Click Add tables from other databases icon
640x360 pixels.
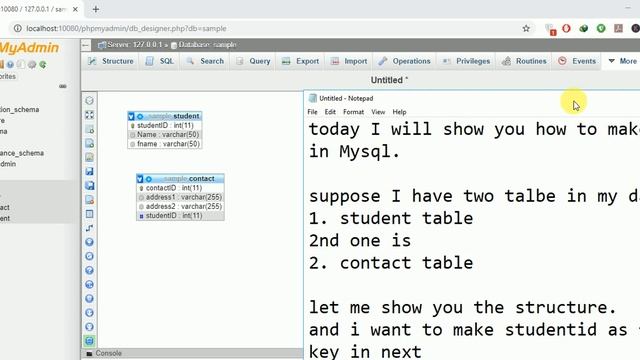(x=89, y=129)
